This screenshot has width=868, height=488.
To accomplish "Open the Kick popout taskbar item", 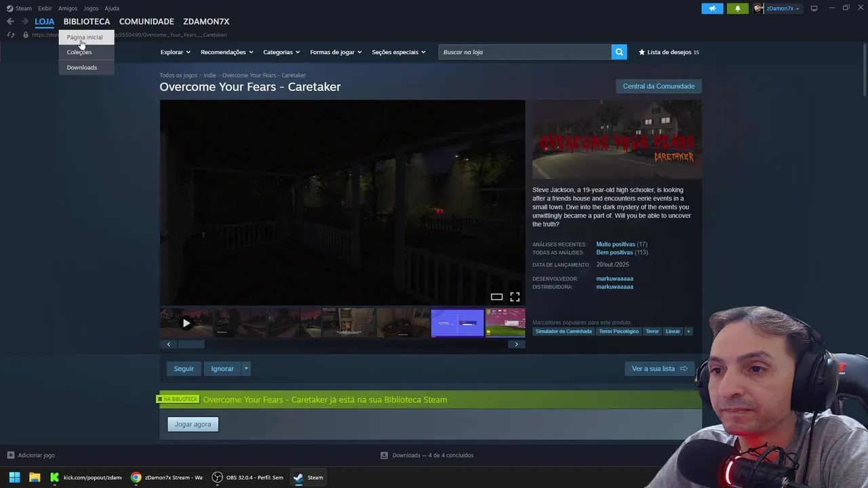I will click(x=86, y=477).
